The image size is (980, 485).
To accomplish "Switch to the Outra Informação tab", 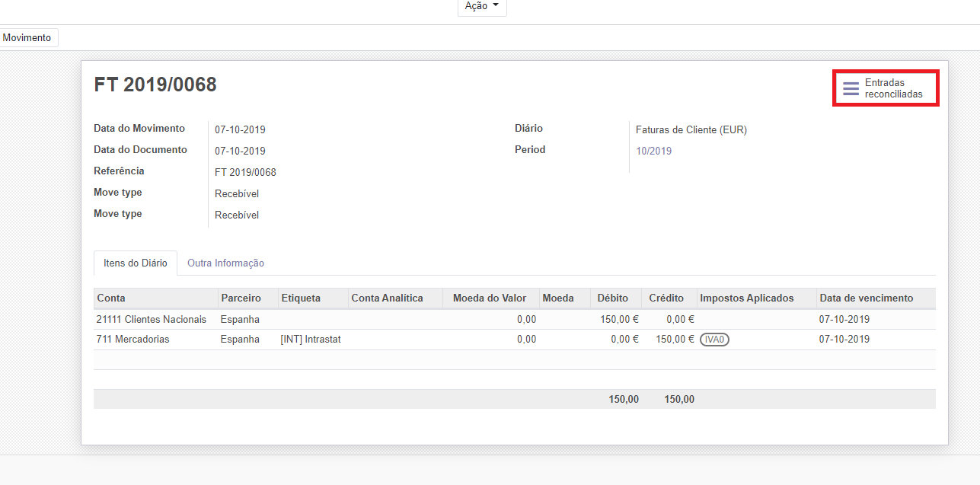I will click(x=225, y=263).
